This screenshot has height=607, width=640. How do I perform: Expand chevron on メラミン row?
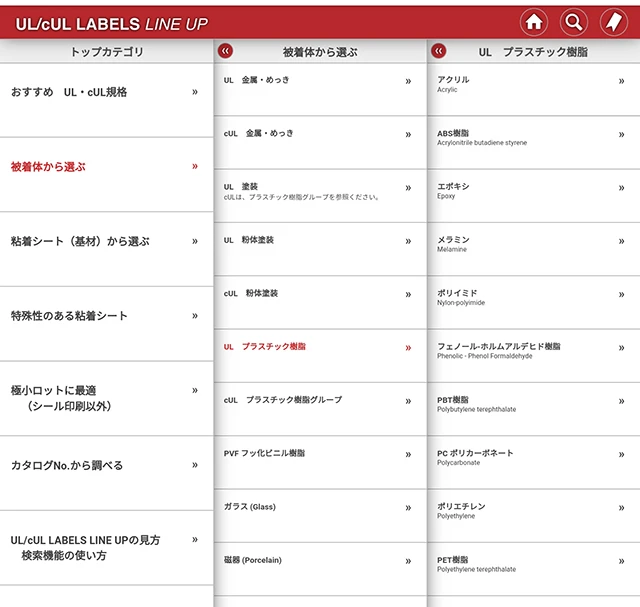(x=621, y=241)
